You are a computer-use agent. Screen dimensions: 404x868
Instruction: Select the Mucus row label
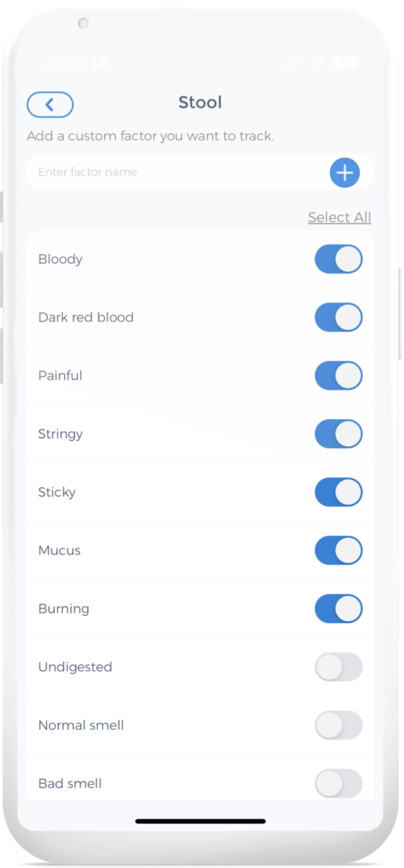(x=59, y=550)
